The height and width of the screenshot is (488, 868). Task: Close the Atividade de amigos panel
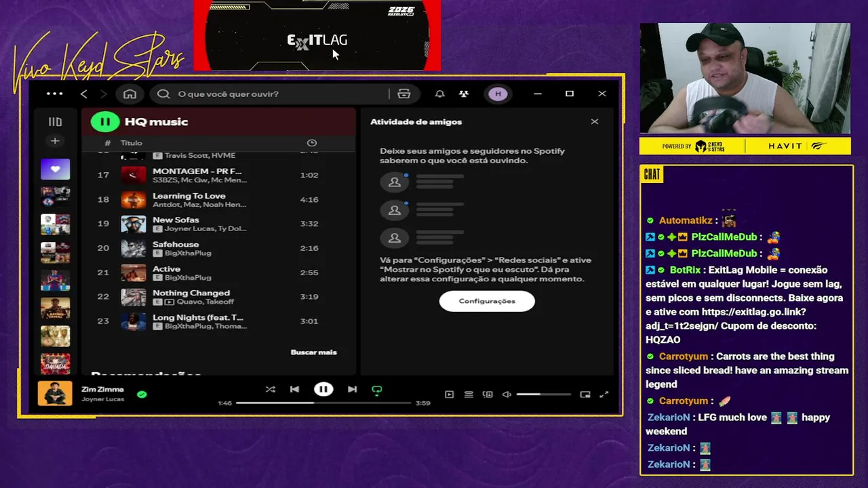(x=595, y=122)
